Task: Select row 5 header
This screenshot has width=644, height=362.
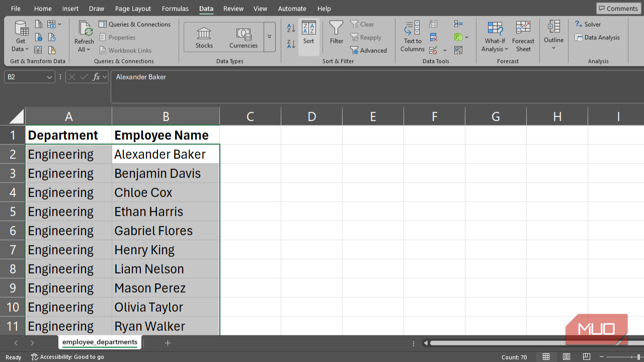Action: [x=13, y=212]
